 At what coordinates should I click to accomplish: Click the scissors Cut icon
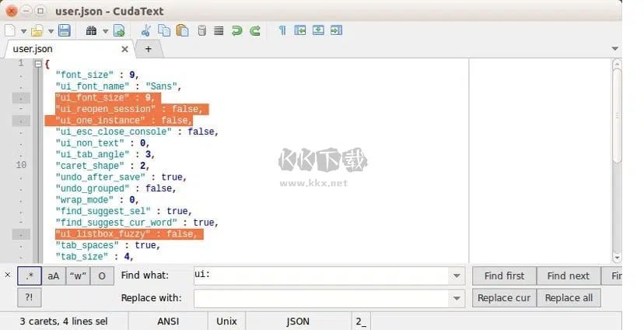click(x=145, y=30)
